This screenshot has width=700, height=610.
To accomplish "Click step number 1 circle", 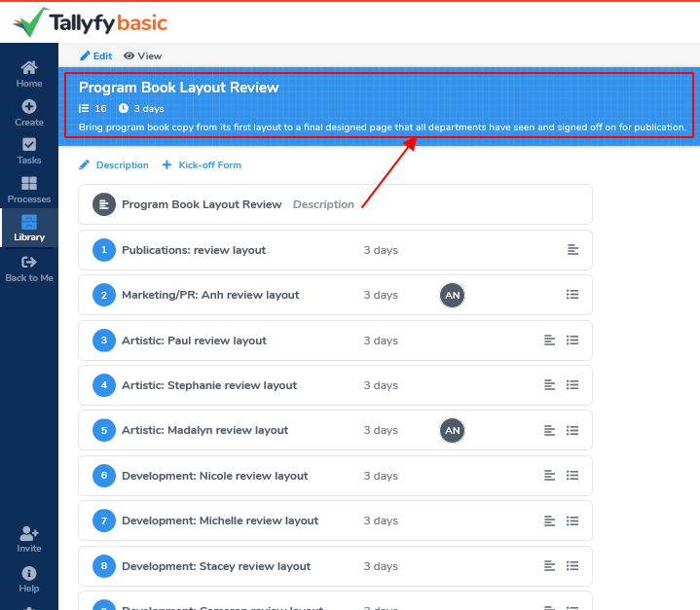I will 104,250.
